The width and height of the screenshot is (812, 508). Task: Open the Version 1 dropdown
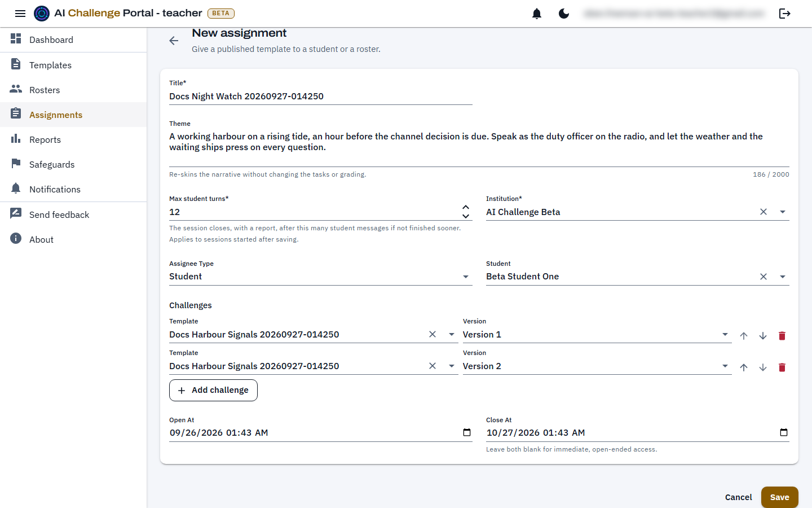[x=597, y=335]
